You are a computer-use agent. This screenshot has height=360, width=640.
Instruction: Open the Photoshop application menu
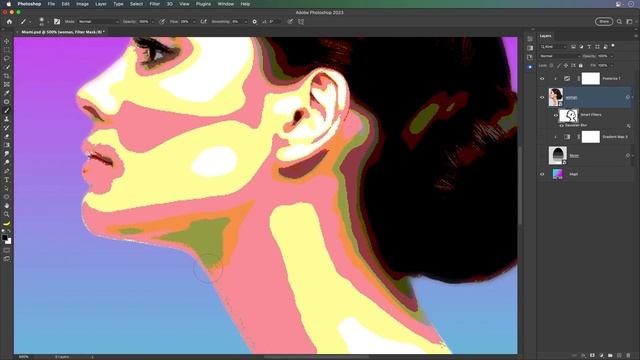(x=29, y=4)
